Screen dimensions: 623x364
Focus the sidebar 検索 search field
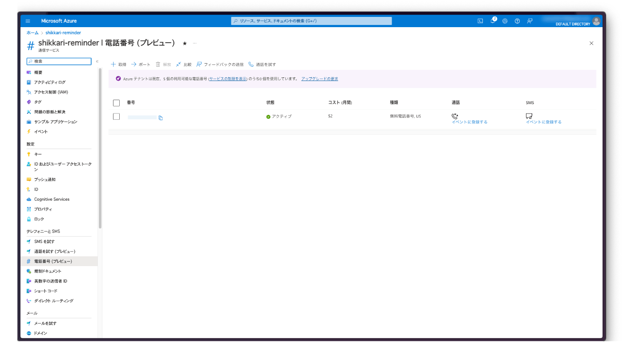click(59, 61)
